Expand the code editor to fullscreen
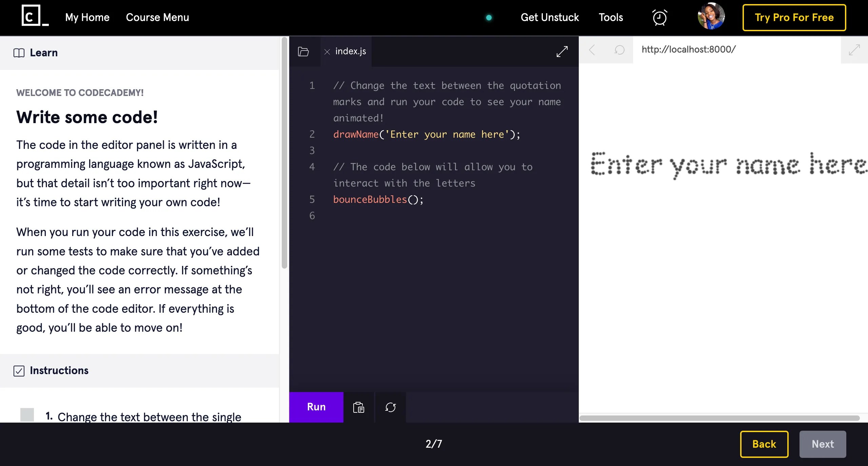 [561, 52]
